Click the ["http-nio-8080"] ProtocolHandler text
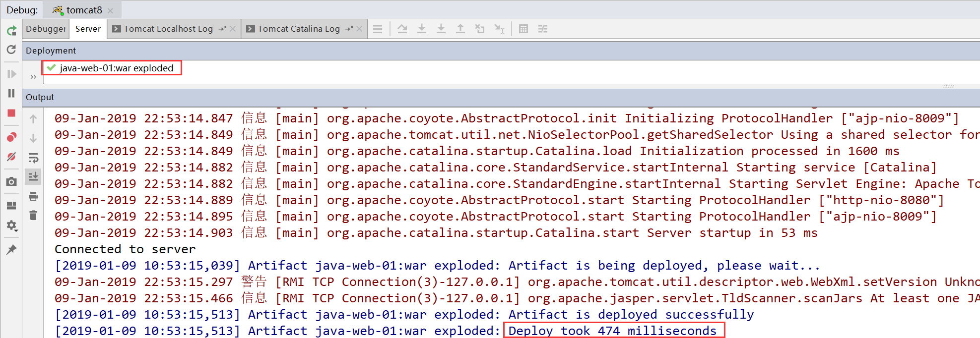The image size is (980, 338). click(881, 200)
